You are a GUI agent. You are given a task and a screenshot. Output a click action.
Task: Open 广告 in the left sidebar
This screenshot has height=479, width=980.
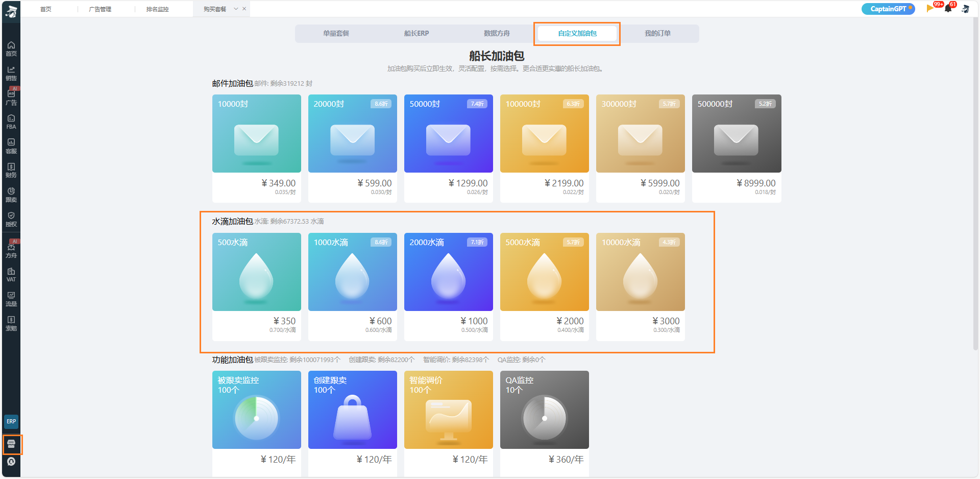(11, 98)
